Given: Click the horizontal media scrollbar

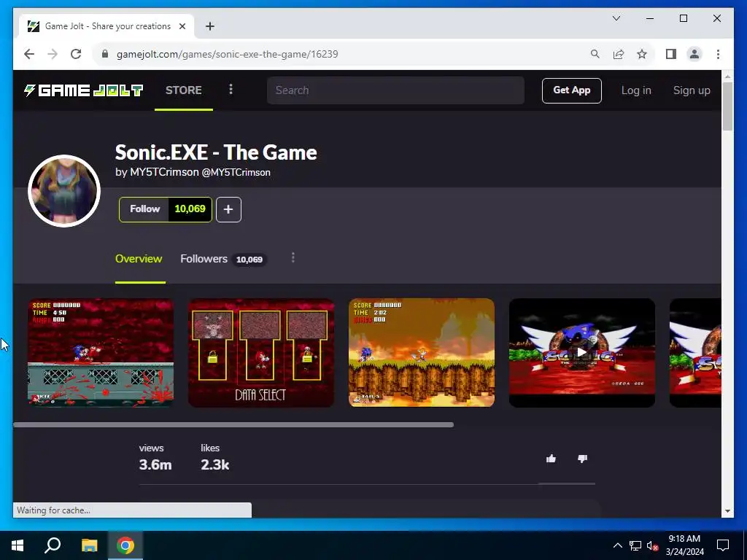Looking at the screenshot, I should [x=233, y=425].
